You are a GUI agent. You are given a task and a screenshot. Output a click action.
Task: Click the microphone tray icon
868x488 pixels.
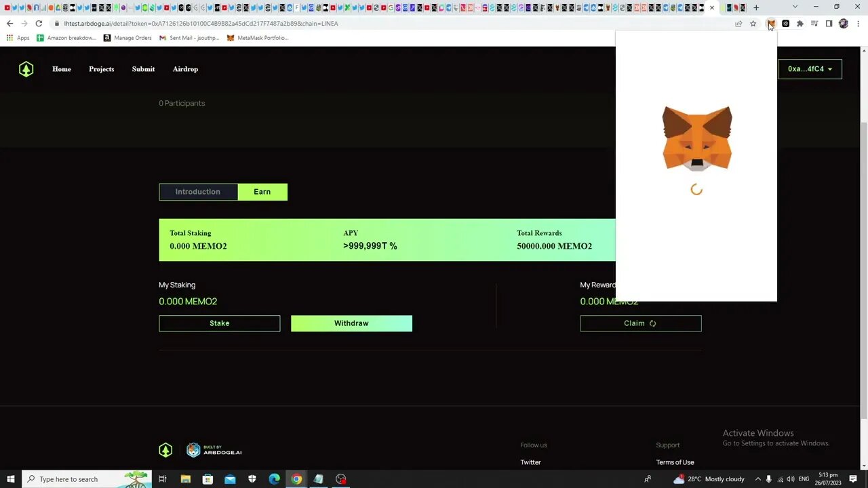tap(769, 479)
